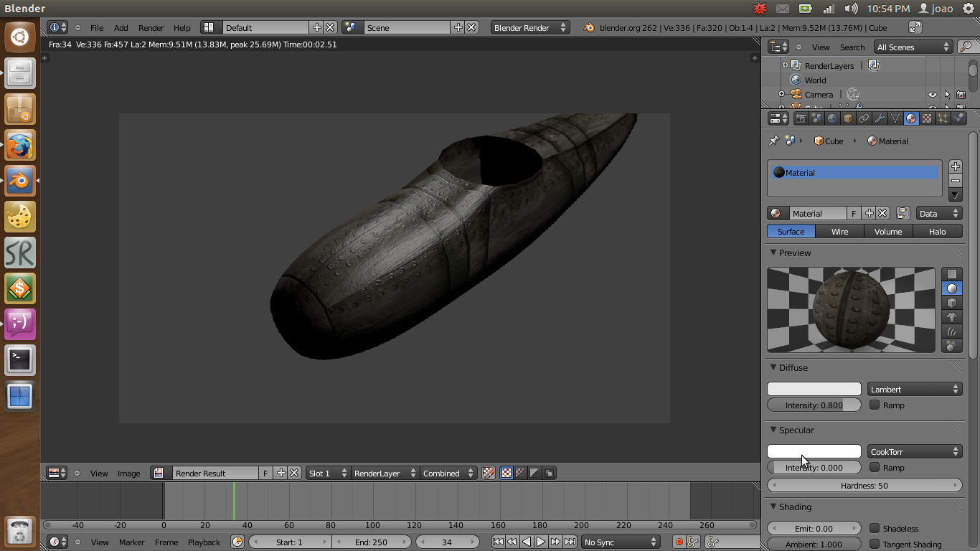Click the diffuse color swatch

point(814,388)
